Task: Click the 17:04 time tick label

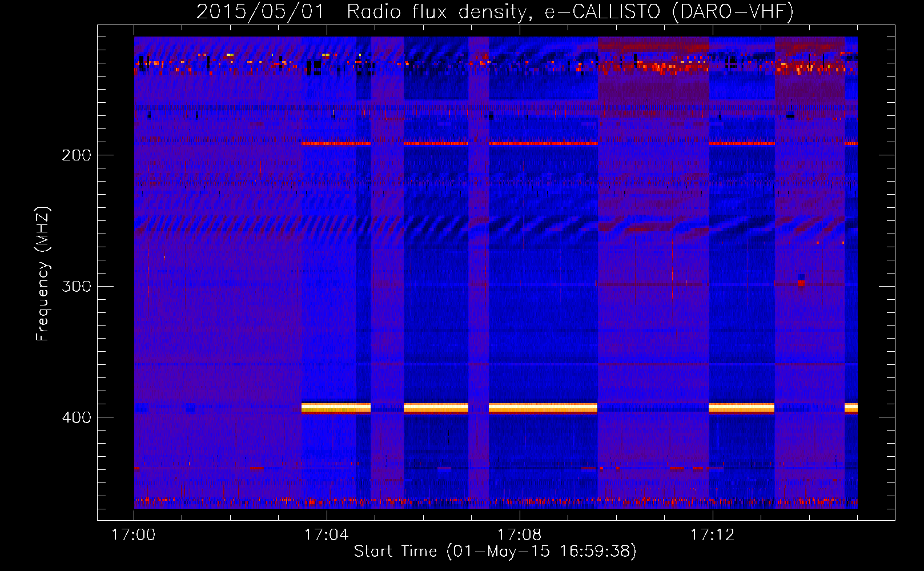Action: pos(326,535)
